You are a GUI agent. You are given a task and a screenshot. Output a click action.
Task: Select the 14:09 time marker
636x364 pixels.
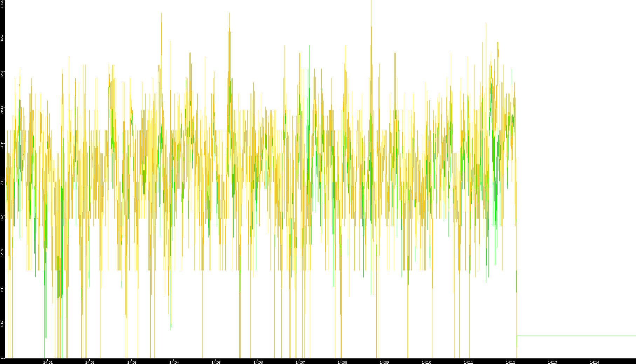pyautogui.click(x=384, y=362)
